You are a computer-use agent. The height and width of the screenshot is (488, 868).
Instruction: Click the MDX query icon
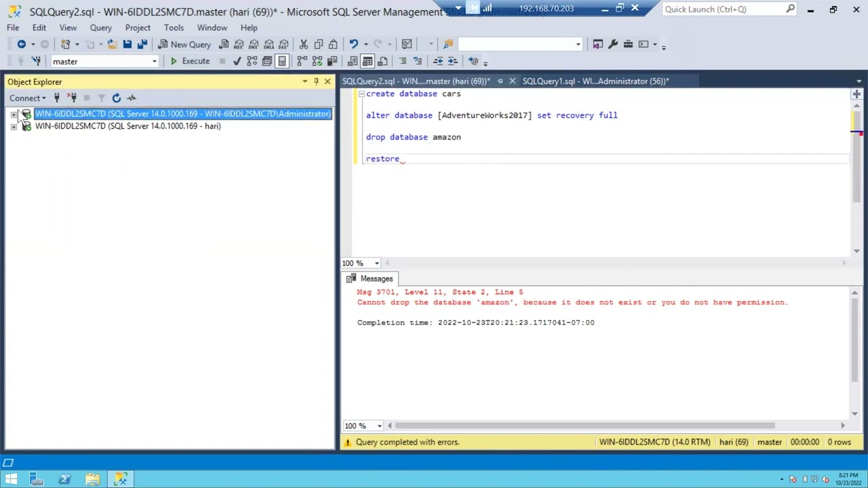pyautogui.click(x=239, y=44)
